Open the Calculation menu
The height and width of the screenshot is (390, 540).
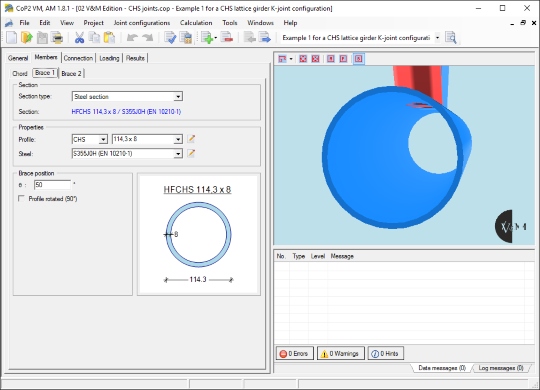[196, 23]
